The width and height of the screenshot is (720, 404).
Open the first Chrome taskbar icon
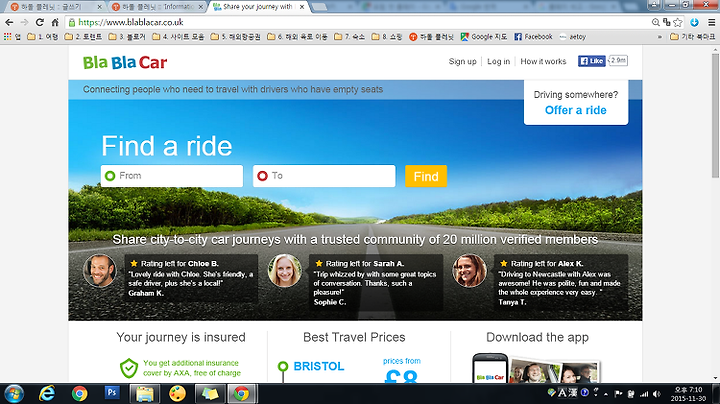[79, 394]
